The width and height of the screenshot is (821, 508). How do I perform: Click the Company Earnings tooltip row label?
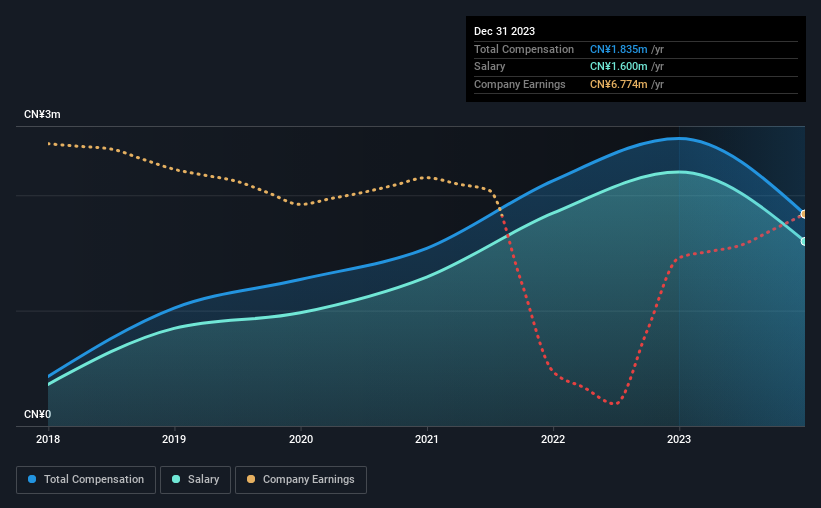[x=519, y=84]
